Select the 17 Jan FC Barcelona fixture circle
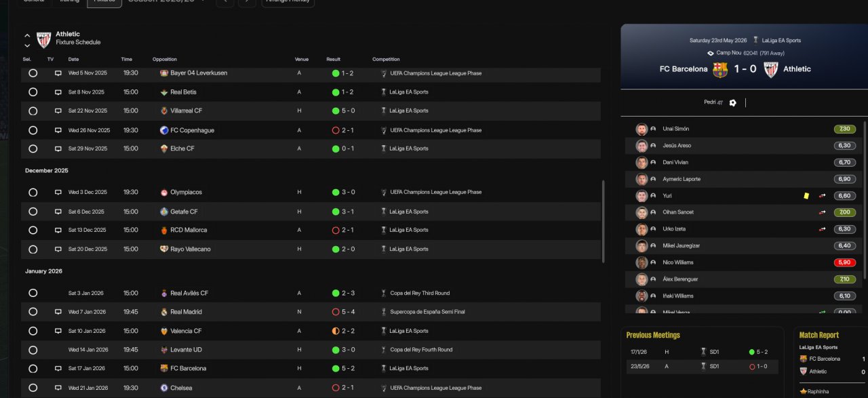The image size is (868, 398). coord(33,369)
